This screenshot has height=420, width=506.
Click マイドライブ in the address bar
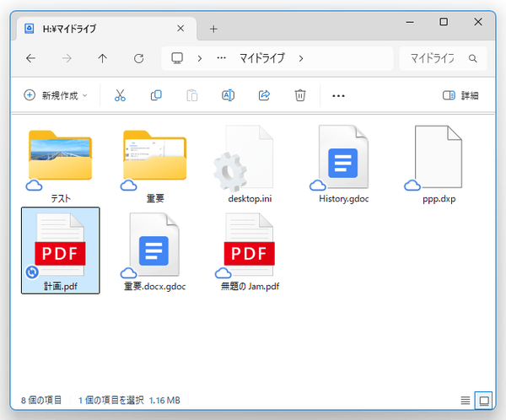261,59
